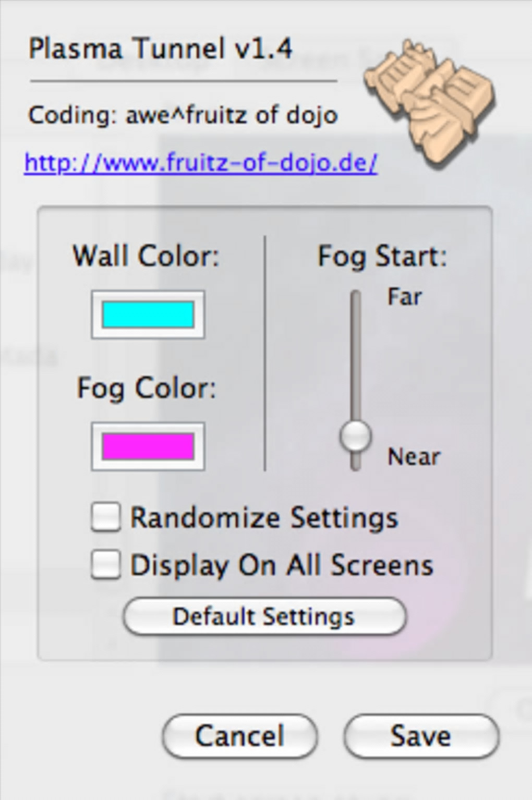Viewport: 532px width, 800px height.
Task: Click the Fog Color label
Action: (146, 388)
